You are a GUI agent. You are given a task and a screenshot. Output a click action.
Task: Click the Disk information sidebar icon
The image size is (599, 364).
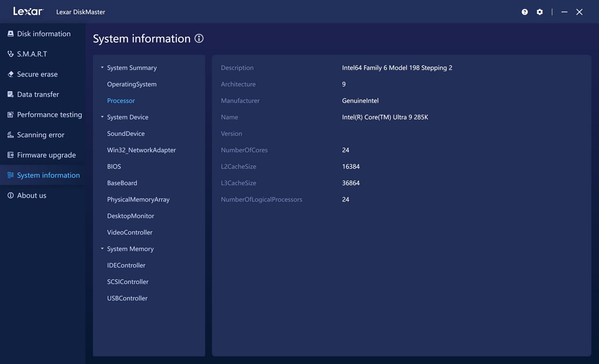(x=10, y=34)
